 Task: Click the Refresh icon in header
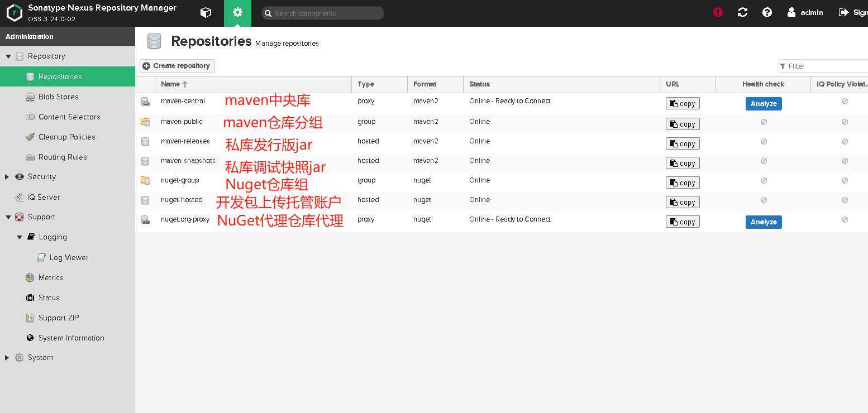742,12
